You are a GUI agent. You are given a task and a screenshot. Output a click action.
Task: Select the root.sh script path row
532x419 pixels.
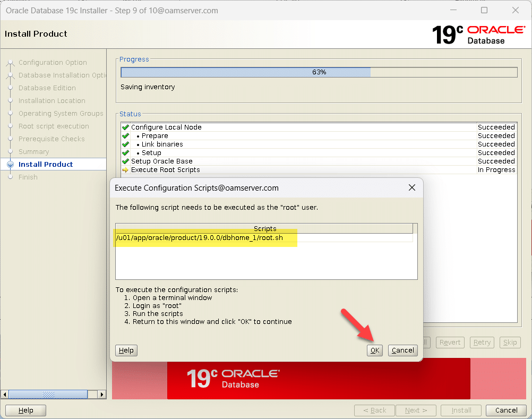pyautogui.click(x=264, y=238)
